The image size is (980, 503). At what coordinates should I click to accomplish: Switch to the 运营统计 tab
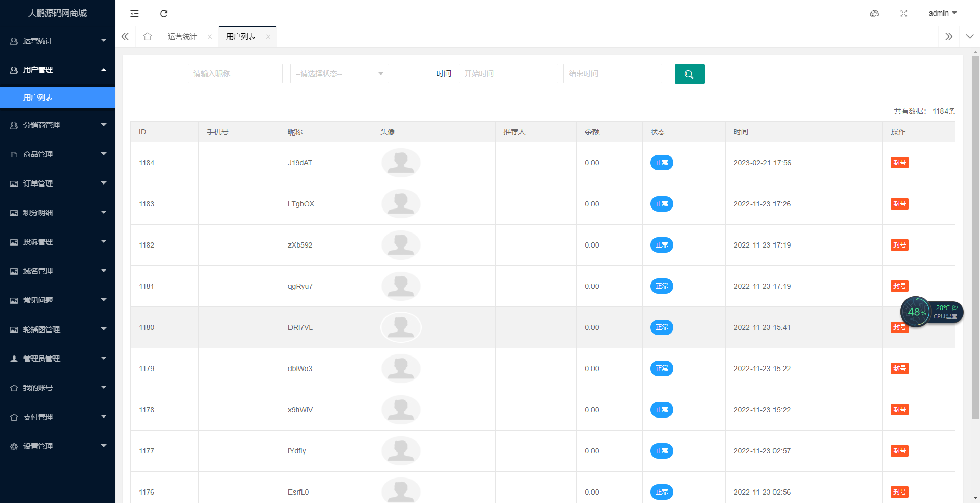point(182,36)
